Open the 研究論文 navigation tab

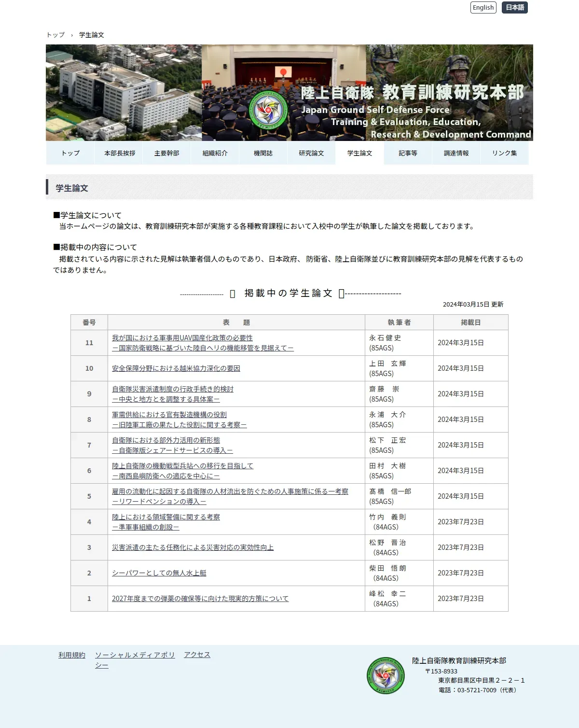click(311, 153)
